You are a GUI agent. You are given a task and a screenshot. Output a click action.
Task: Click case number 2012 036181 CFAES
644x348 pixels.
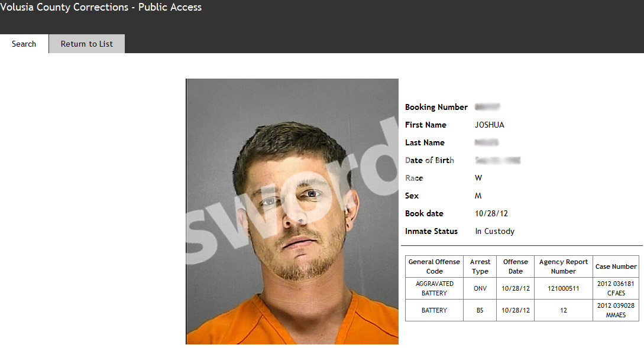click(616, 288)
